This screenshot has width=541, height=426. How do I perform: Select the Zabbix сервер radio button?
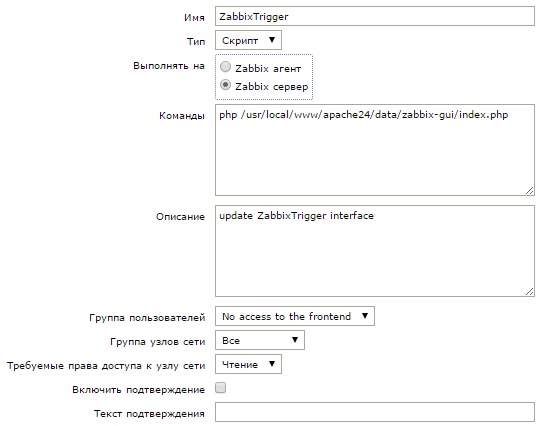point(225,85)
